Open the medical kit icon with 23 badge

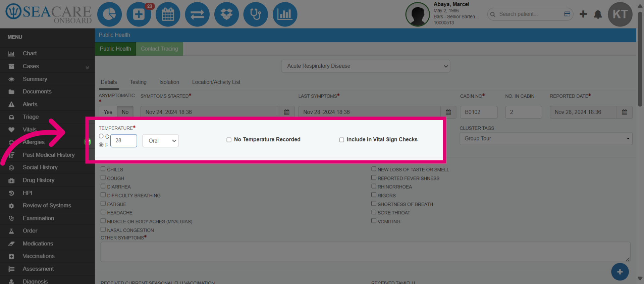click(139, 14)
